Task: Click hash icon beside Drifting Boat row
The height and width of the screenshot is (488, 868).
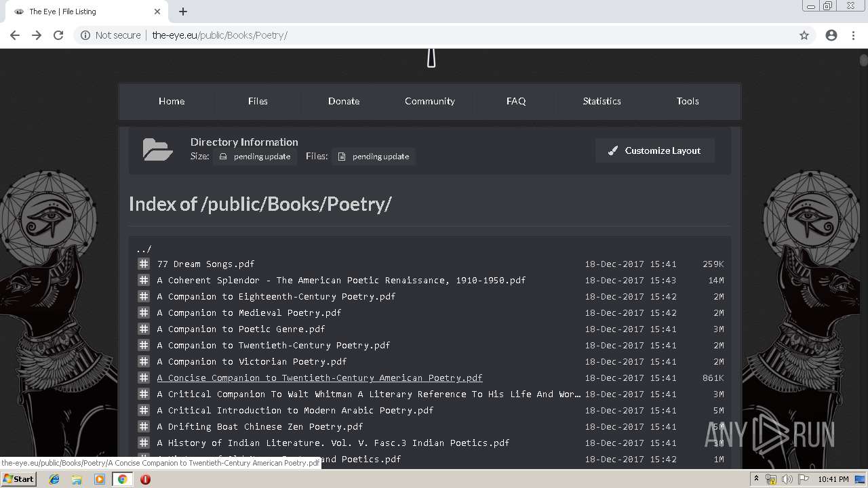Action: (144, 426)
